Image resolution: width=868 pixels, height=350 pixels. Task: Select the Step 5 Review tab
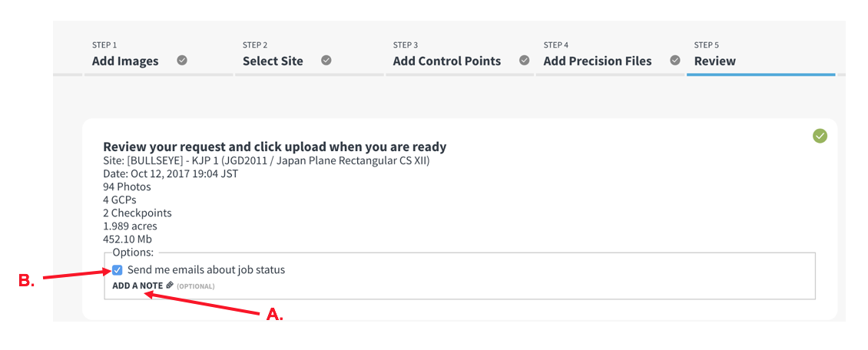[x=761, y=54]
